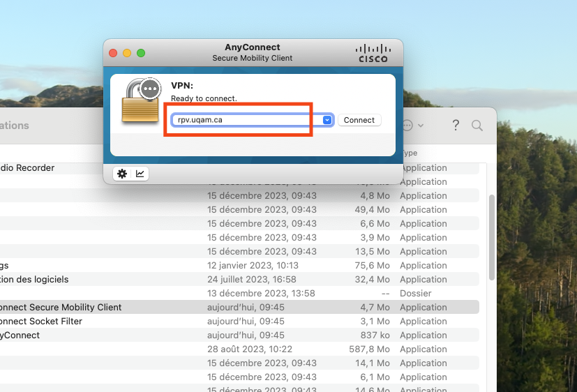Select row dated 28 août 2023, 10:22
Image resolution: width=577 pixels, height=392 pixels.
tap(239, 349)
